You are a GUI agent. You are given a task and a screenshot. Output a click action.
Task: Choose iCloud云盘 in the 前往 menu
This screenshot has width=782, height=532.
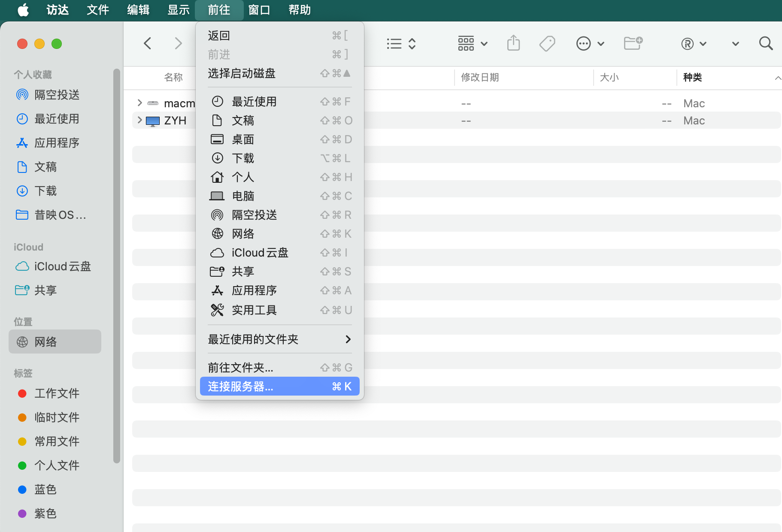(x=280, y=253)
